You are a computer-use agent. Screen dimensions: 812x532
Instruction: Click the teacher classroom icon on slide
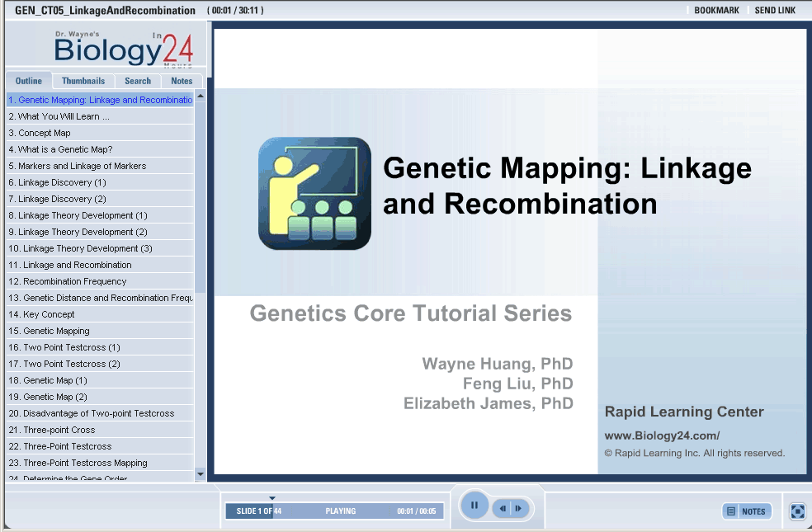(314, 193)
